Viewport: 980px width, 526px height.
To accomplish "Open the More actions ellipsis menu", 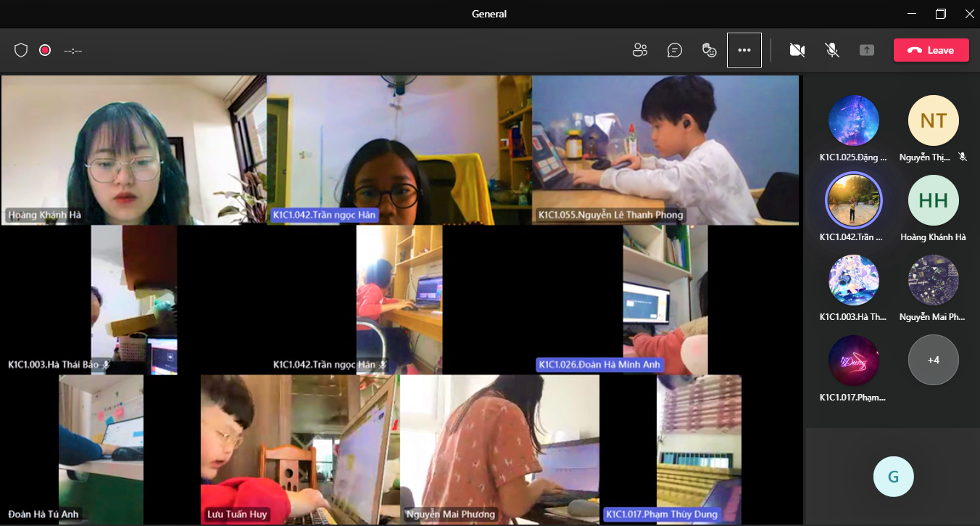I will (x=744, y=50).
